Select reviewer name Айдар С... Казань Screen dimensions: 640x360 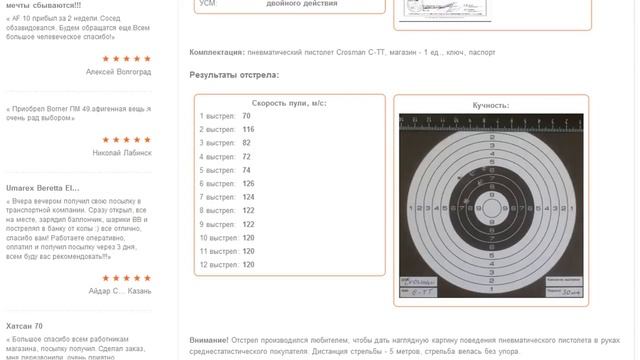click(x=120, y=291)
